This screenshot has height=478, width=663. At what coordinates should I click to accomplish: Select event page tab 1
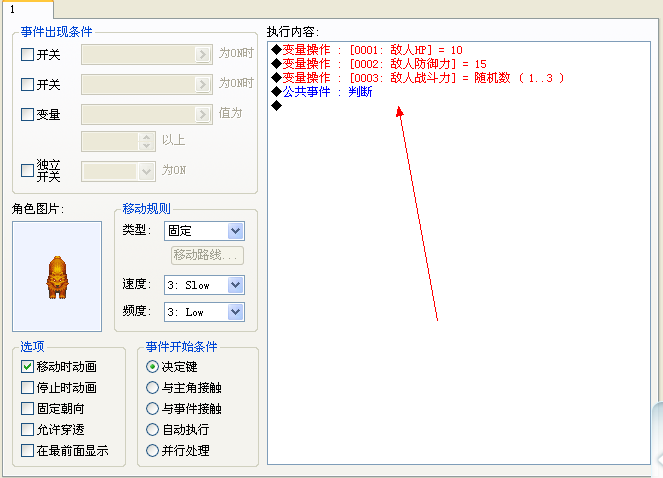[27, 9]
